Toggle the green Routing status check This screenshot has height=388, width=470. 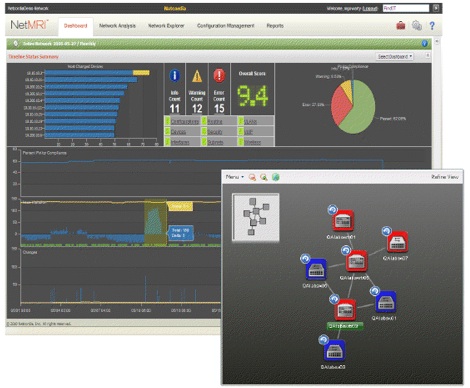pos(204,121)
